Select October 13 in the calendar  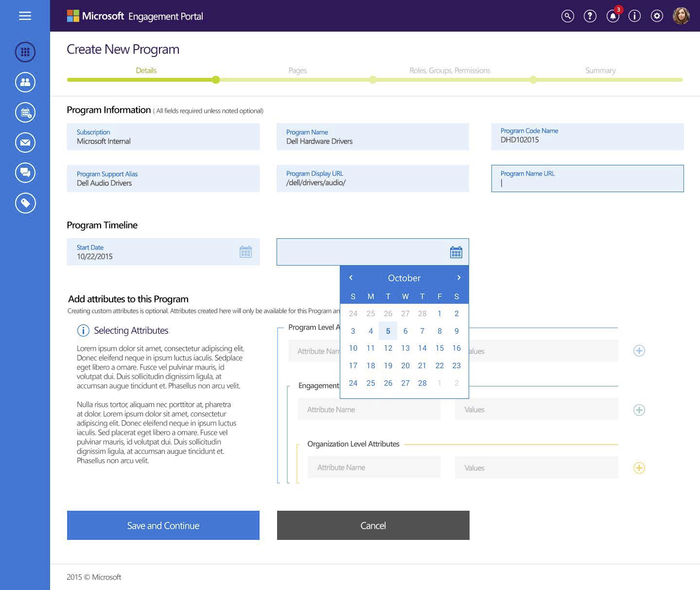405,348
